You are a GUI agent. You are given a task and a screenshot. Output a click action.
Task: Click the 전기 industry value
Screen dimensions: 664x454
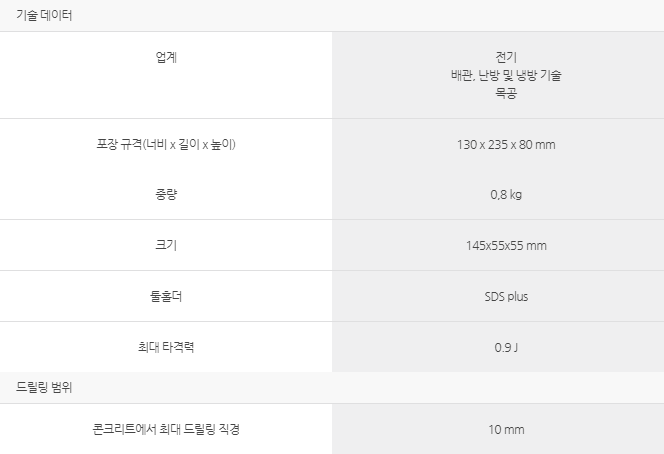(506, 57)
